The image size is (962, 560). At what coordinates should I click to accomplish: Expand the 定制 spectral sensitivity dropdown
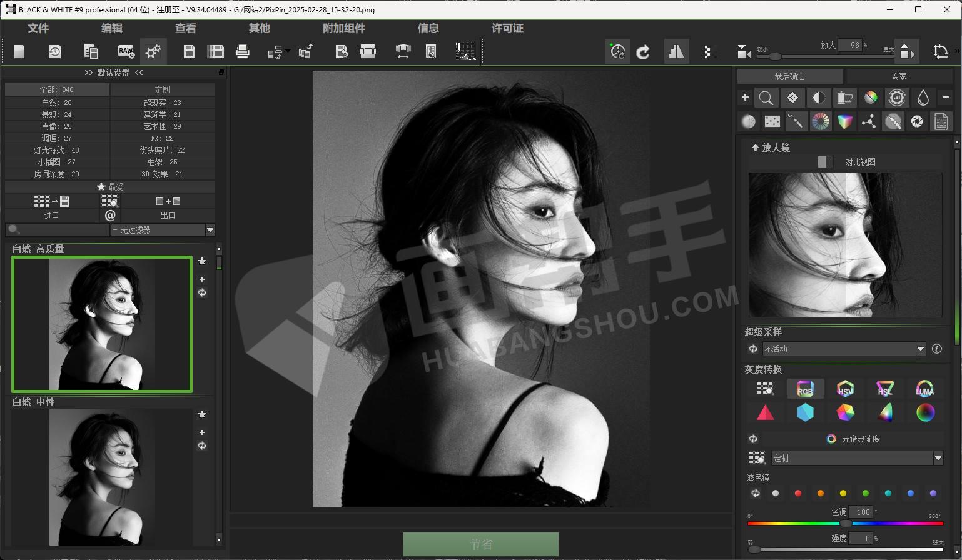coord(857,458)
